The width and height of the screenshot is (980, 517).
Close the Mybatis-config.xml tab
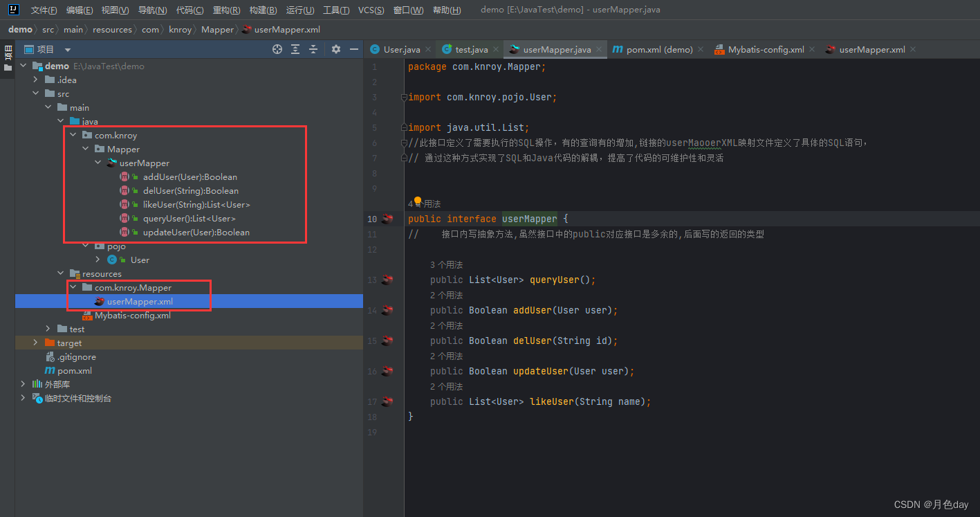[x=812, y=49]
